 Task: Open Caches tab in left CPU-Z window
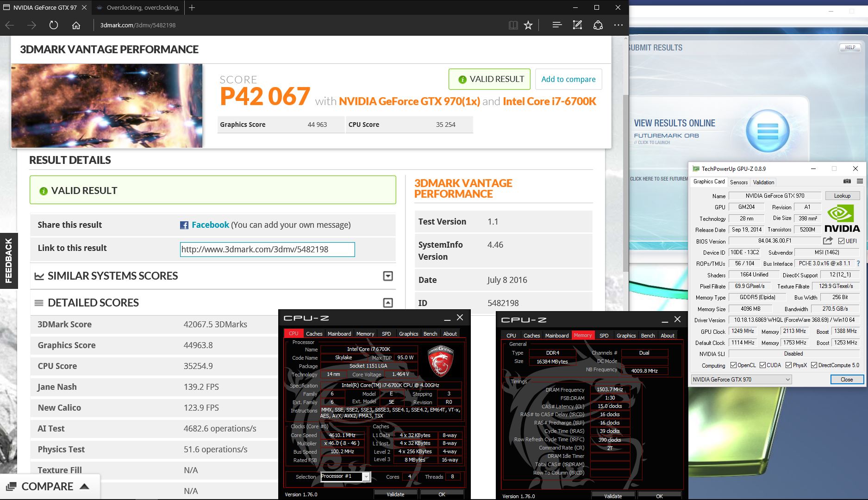click(314, 333)
